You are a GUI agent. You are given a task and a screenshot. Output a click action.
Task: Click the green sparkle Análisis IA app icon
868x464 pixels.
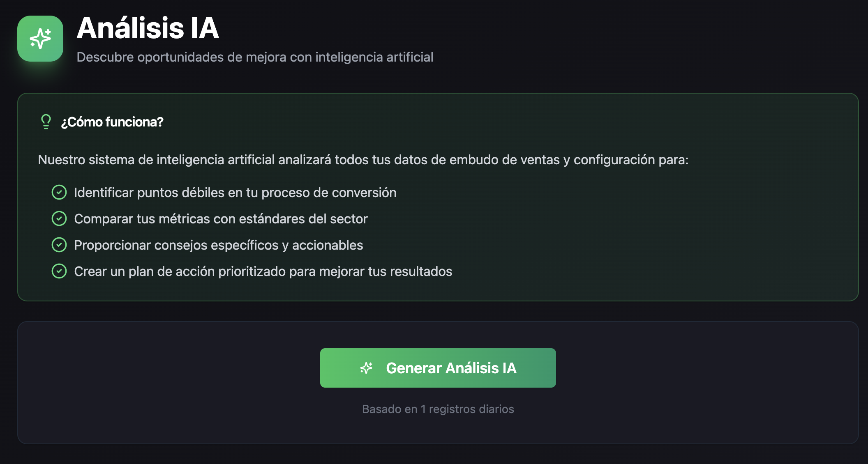tap(40, 38)
